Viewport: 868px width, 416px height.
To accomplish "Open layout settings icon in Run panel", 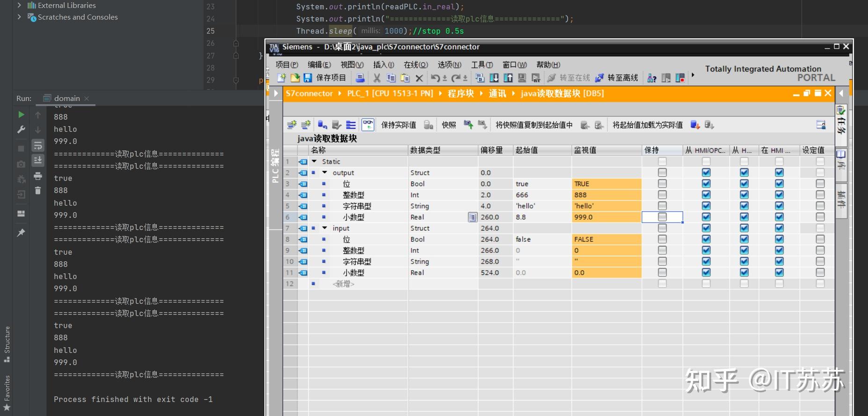I will (x=21, y=214).
